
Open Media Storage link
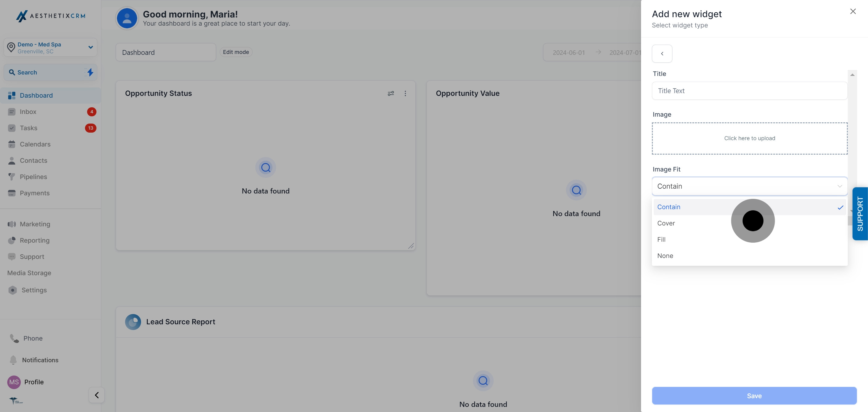click(29, 273)
